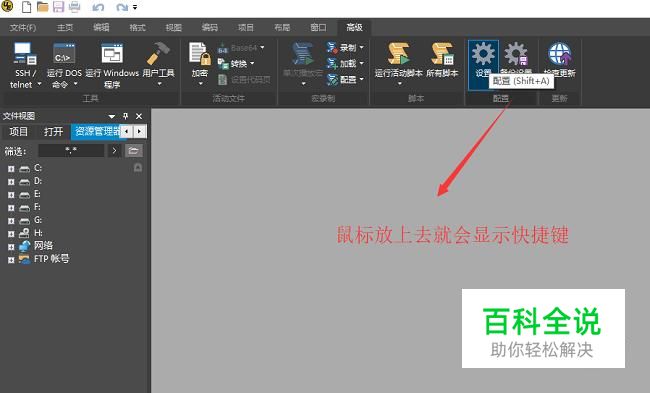The image size is (650, 393).
Task: Expand the 加密 dropdown arrow
Action: (201, 84)
